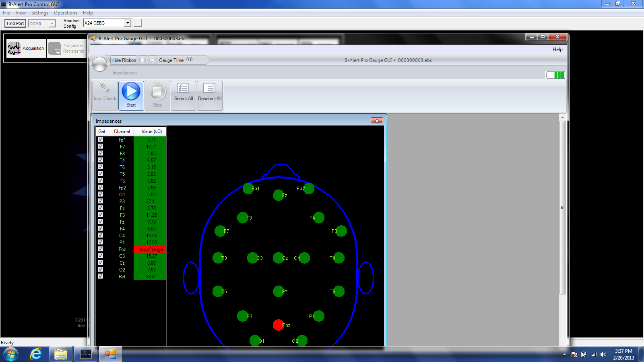
Task: Open Internet Explorer from the taskbar
Action: coord(36,354)
